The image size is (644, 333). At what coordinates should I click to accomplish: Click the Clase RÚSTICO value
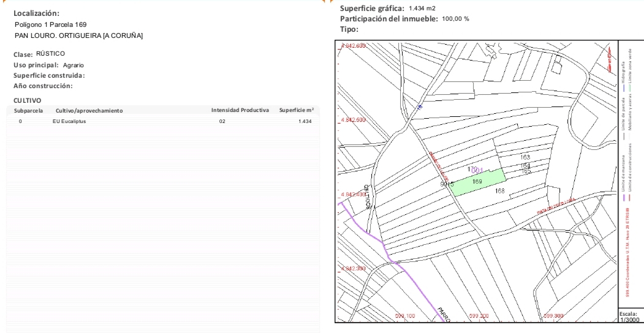click(50, 54)
